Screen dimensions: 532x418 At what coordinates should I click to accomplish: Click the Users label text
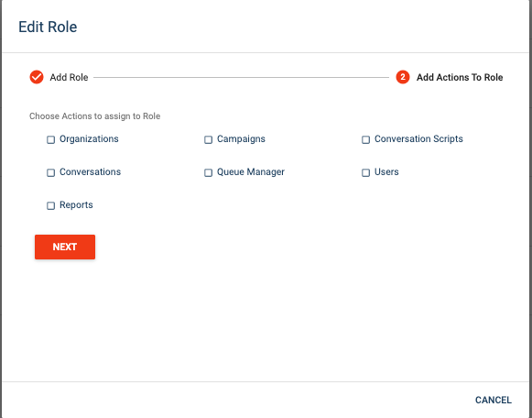pyautogui.click(x=386, y=171)
